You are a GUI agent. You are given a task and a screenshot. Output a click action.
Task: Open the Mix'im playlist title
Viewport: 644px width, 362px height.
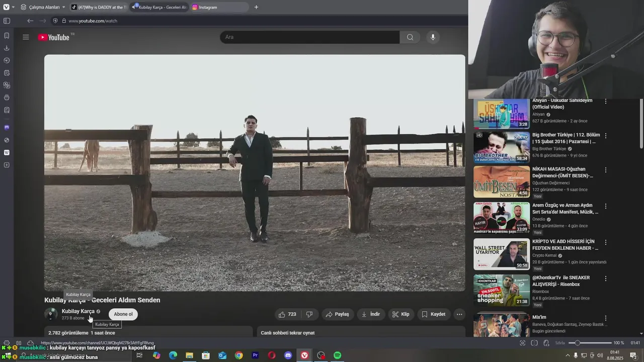click(539, 317)
